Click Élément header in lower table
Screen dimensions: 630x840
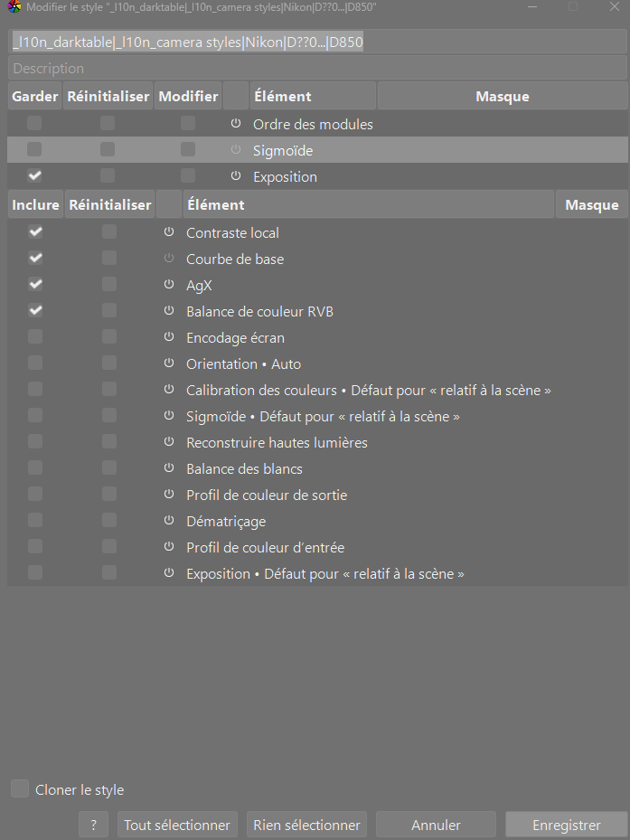coord(369,204)
